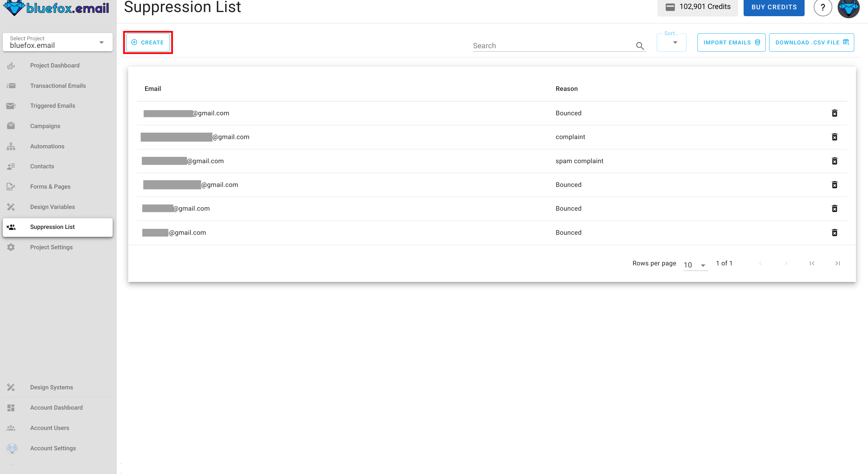Image resolution: width=868 pixels, height=474 pixels.
Task: Click the CREATE button
Action: pyautogui.click(x=148, y=42)
